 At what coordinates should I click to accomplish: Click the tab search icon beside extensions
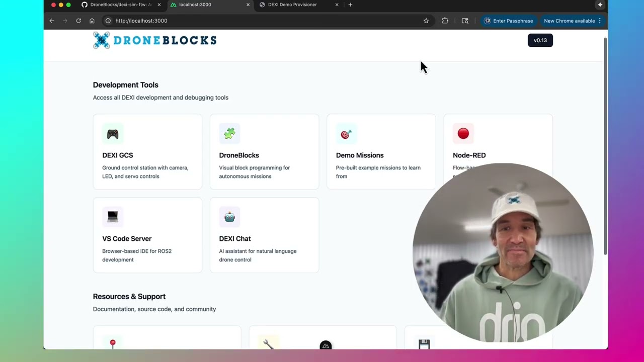click(x=465, y=21)
